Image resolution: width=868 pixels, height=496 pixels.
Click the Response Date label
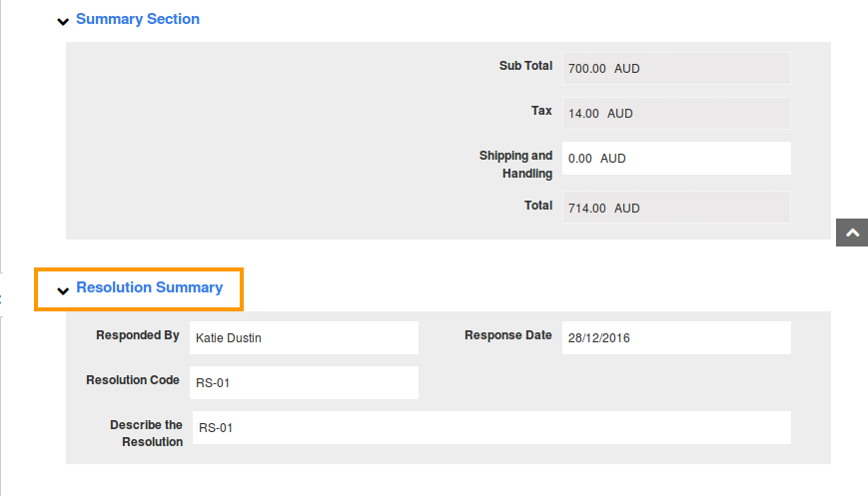point(508,335)
